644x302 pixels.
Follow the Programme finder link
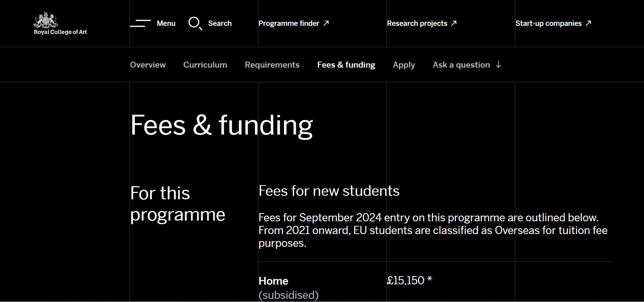pyautogui.click(x=289, y=23)
